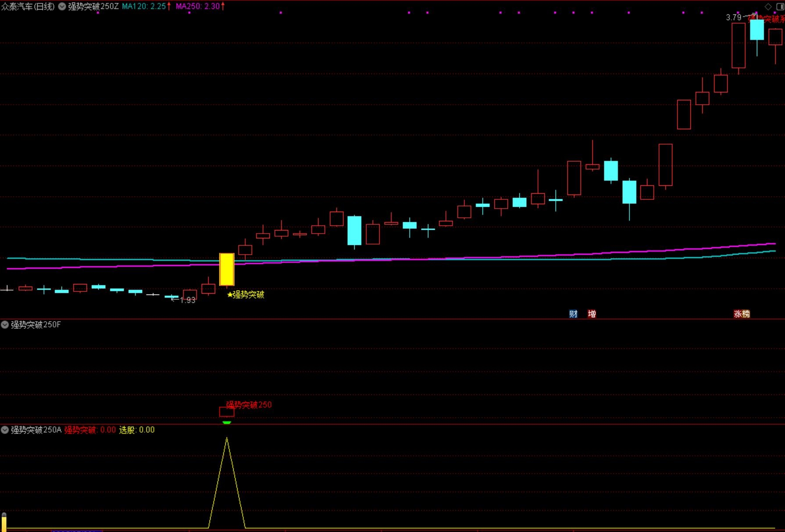Click the red 强势突破250 signal label

[249, 404]
